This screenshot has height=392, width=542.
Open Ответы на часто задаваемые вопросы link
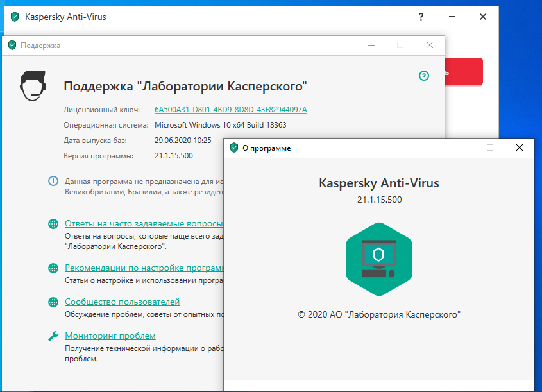(x=144, y=224)
